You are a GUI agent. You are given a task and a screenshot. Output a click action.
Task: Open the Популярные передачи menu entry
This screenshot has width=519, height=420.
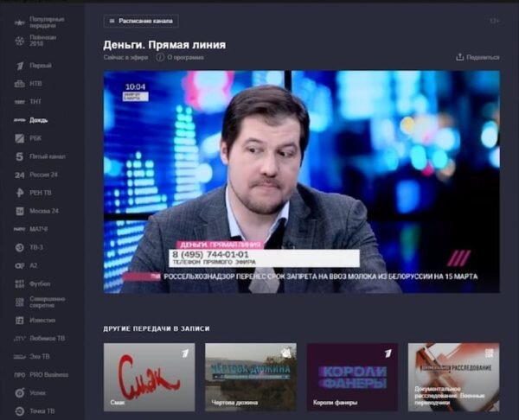[x=47, y=22]
